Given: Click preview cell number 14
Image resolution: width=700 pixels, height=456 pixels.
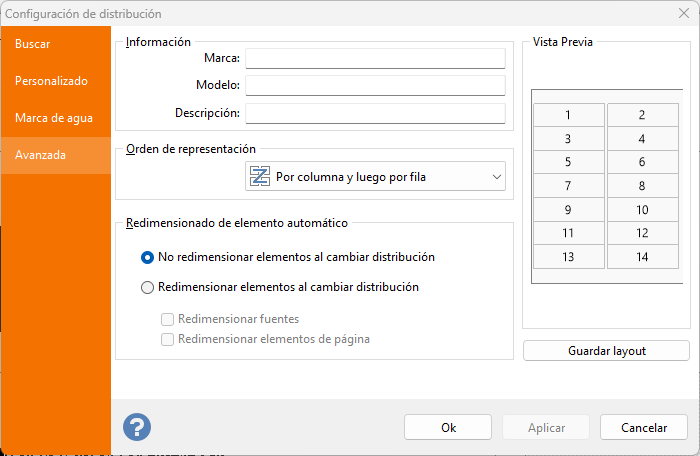Looking at the screenshot, I should [x=642, y=257].
